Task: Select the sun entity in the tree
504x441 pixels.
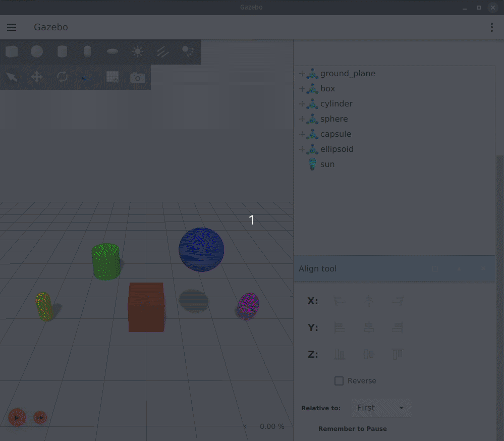Action: click(x=327, y=164)
